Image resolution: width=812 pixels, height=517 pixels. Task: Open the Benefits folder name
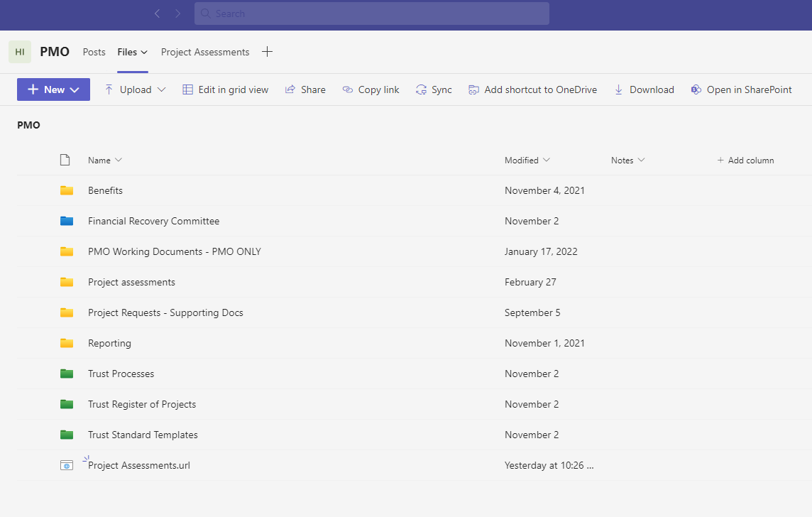click(105, 190)
